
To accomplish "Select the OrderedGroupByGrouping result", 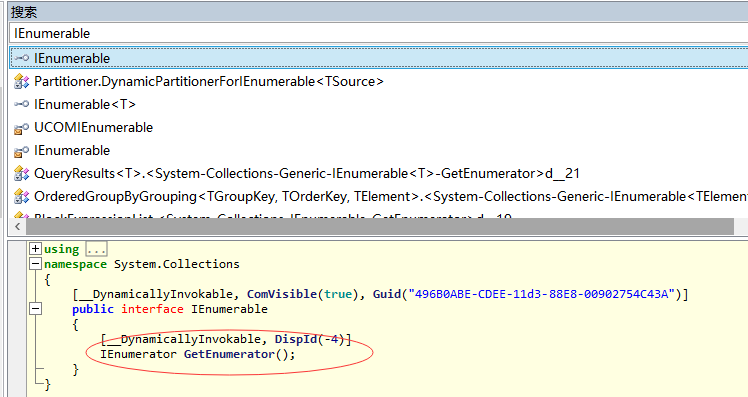I will click(391, 197).
